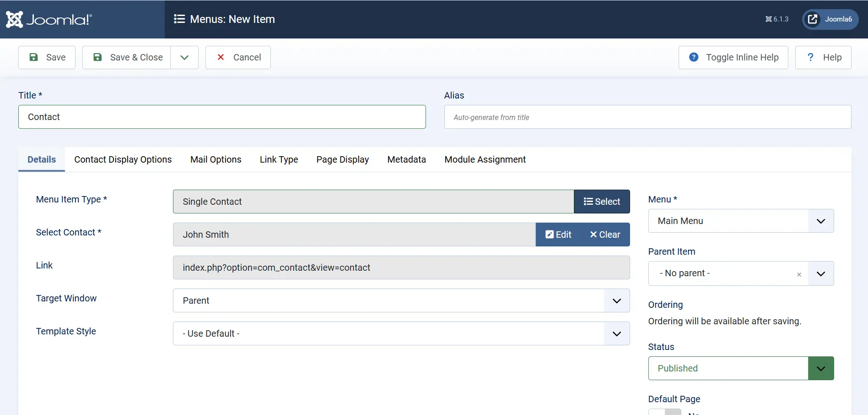Open the Joomla6 site preview button
This screenshot has height=415, width=868.
(830, 19)
